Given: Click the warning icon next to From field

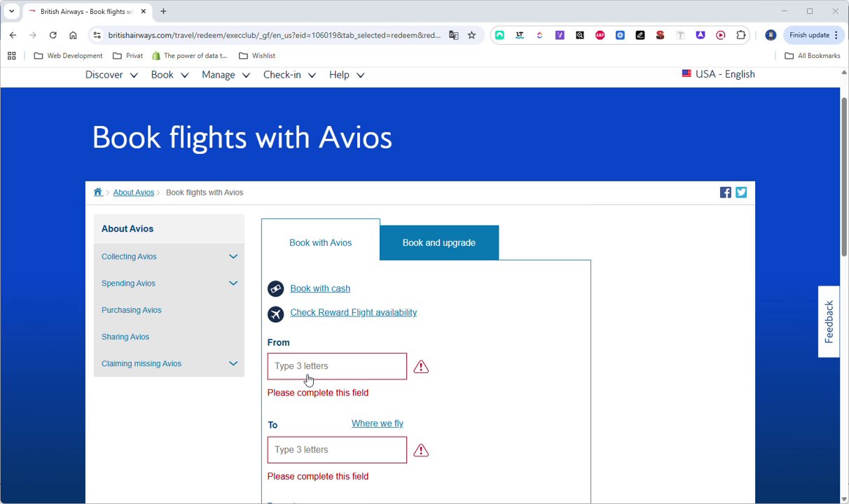Looking at the screenshot, I should pos(421,367).
